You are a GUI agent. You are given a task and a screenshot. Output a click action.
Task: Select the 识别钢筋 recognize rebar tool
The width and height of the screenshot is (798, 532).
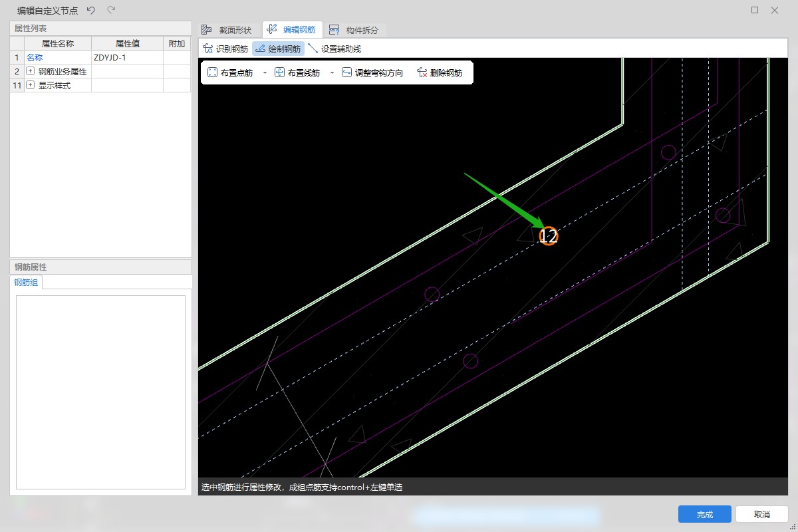pyautogui.click(x=225, y=49)
